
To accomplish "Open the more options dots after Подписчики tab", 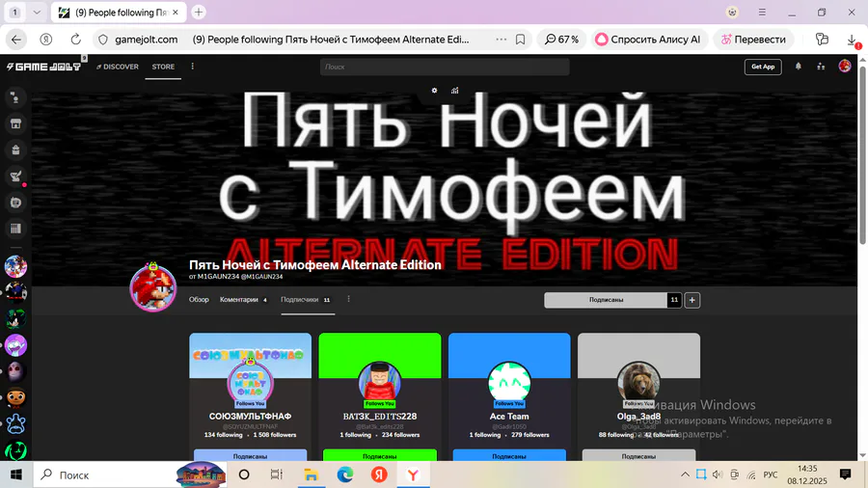I will point(348,299).
